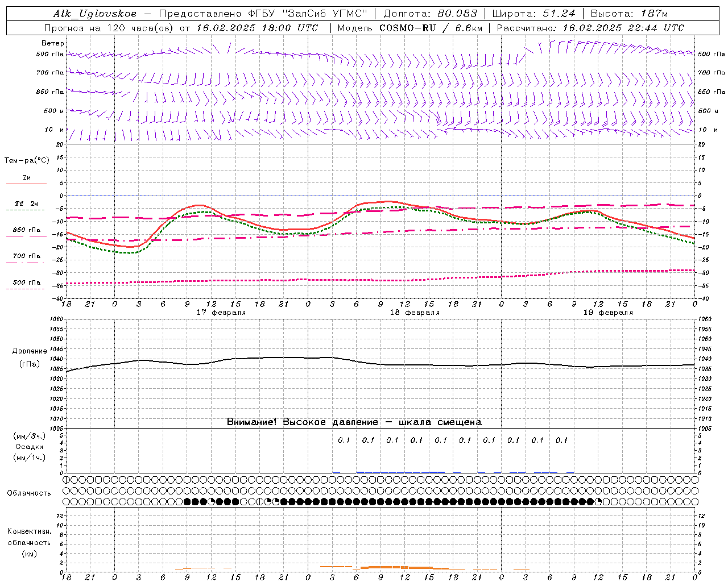This screenshot has height=582, width=728.
Task: Select the 'Внимание! Высокое давление' warning text
Action: [x=303, y=422]
